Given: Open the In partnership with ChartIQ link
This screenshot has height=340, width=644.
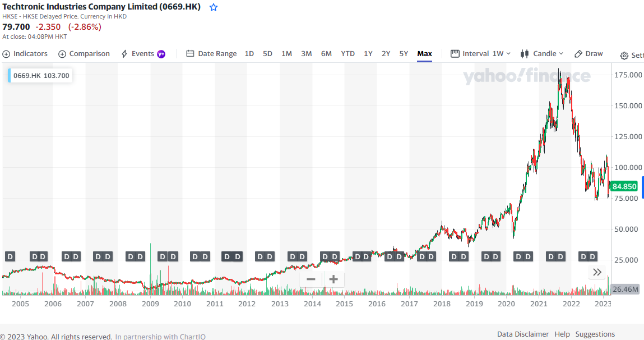Looking at the screenshot, I should point(160,336).
